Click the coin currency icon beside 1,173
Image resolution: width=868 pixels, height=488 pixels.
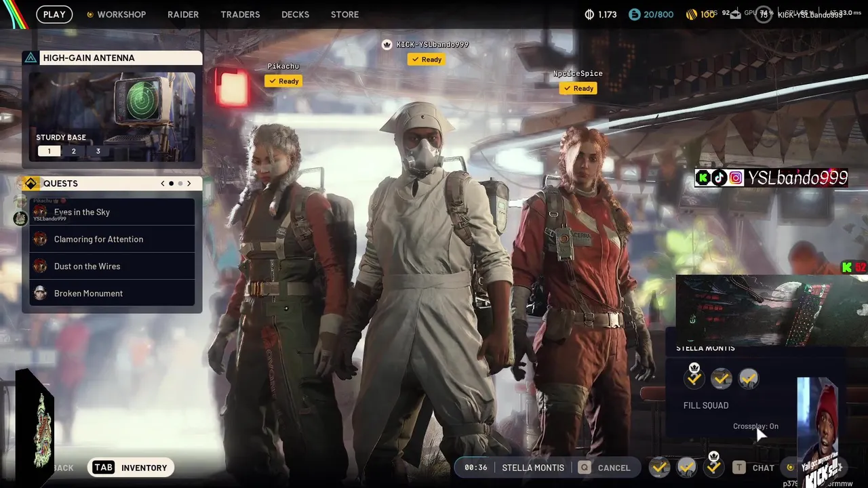tap(589, 14)
